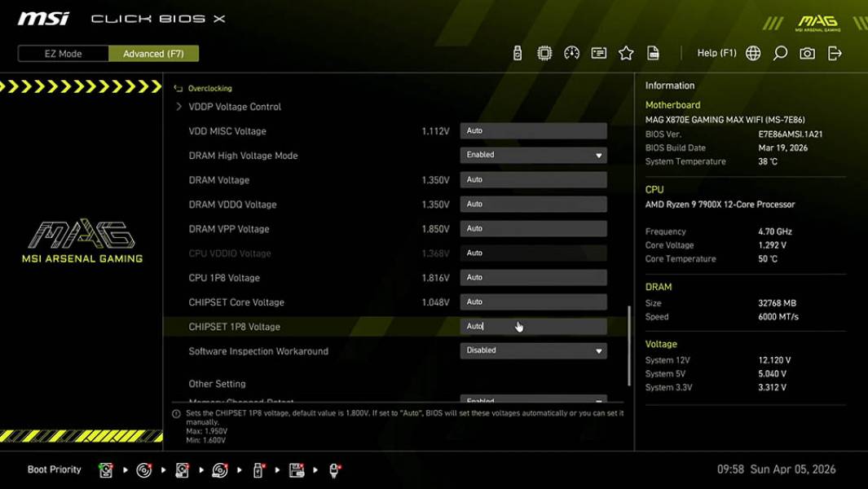Viewport: 868px width, 489px height.
Task: Open the DRAM High Voltage Mode dropdown
Action: tap(532, 155)
